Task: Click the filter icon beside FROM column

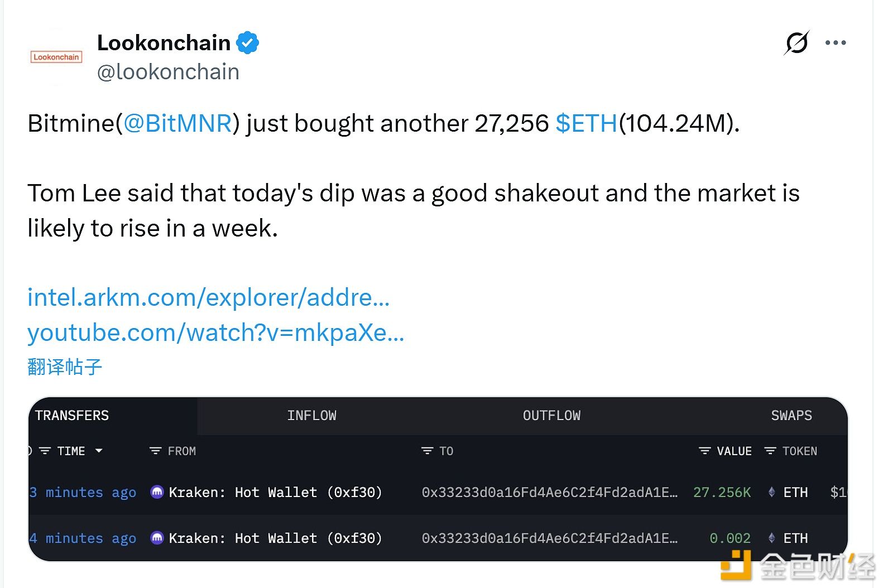Action: (155, 451)
